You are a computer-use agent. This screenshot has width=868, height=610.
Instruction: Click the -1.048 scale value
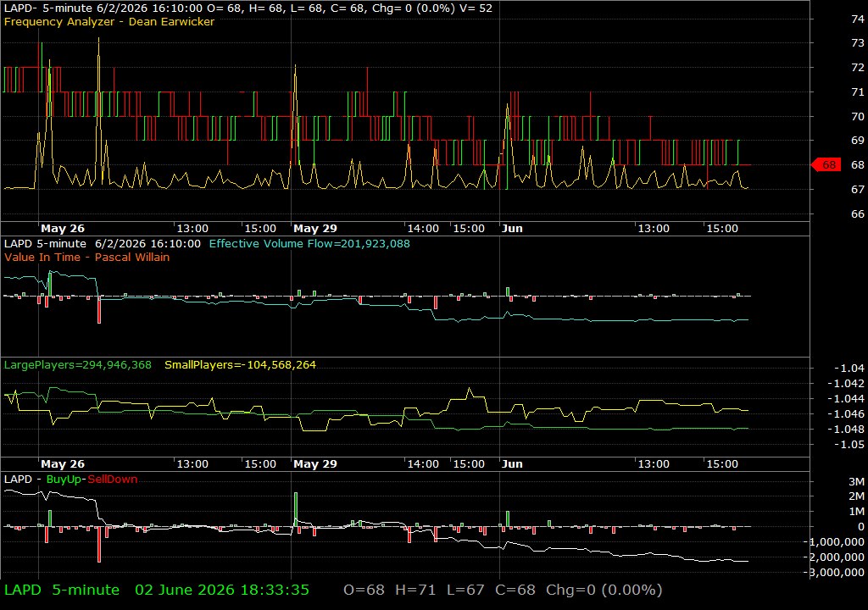tap(845, 429)
